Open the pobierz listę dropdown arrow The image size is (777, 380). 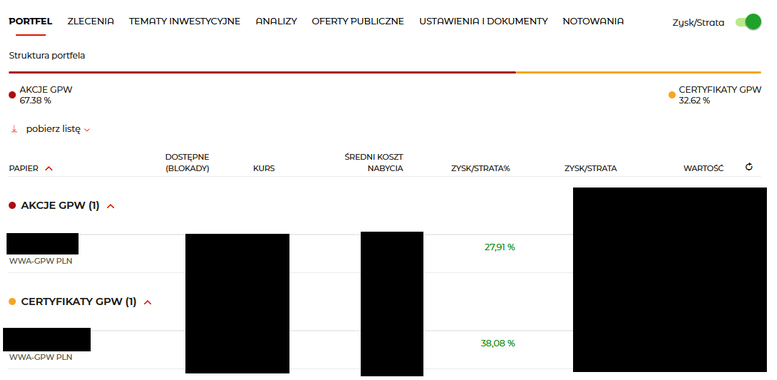pyautogui.click(x=87, y=130)
